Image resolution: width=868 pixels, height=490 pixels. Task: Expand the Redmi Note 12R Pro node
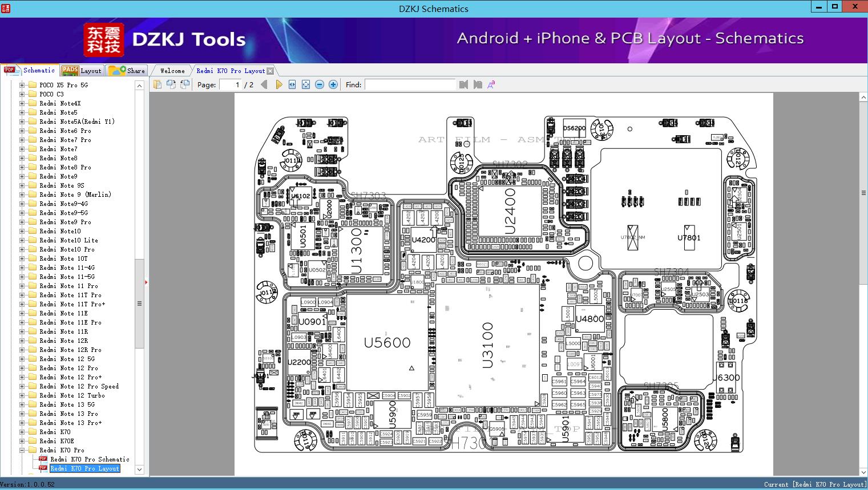tap(22, 350)
